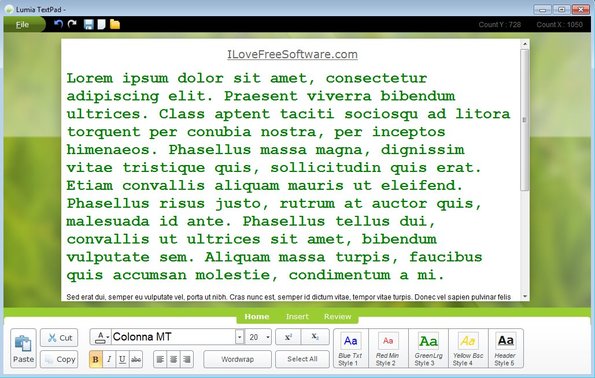Click the Wordwrap button
This screenshot has width=595, height=378.
point(238,359)
